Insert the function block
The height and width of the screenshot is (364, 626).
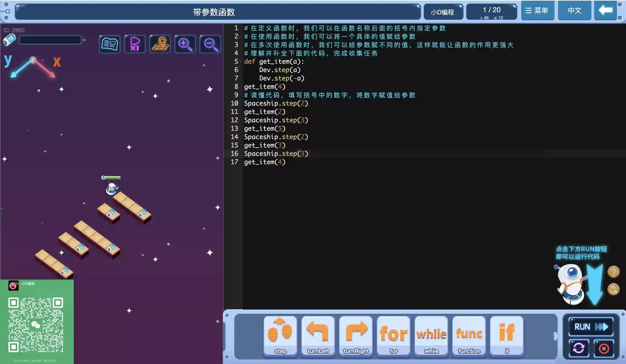pos(469,335)
